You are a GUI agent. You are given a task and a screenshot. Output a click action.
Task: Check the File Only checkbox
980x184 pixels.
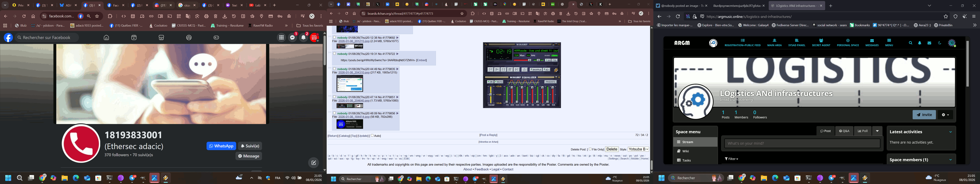[590, 149]
